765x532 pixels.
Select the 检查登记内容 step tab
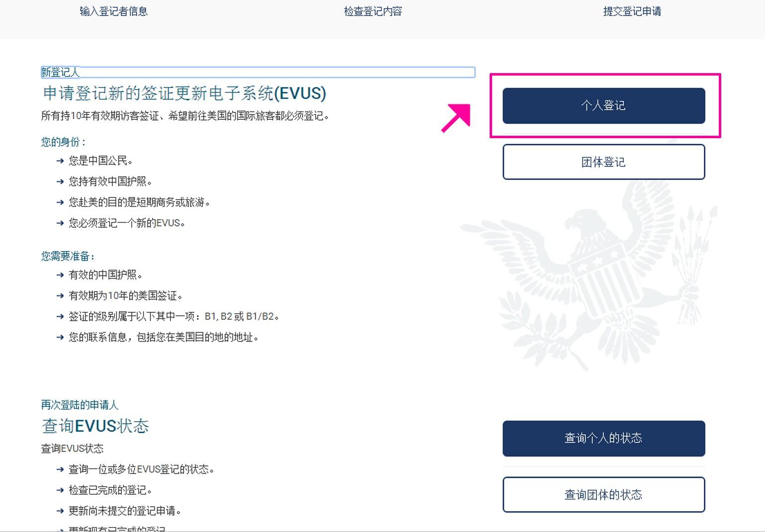coord(373,11)
